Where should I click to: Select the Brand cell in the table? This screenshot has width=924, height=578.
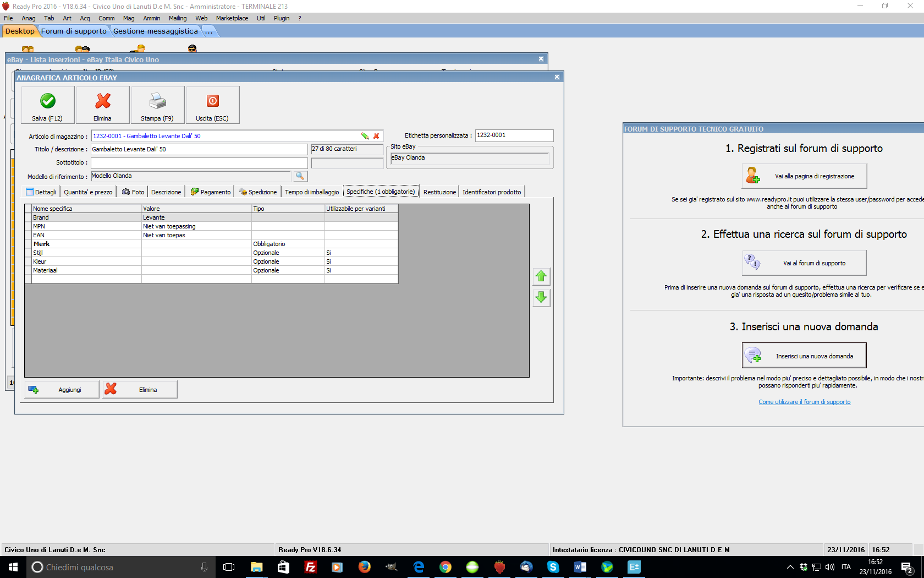coord(86,217)
